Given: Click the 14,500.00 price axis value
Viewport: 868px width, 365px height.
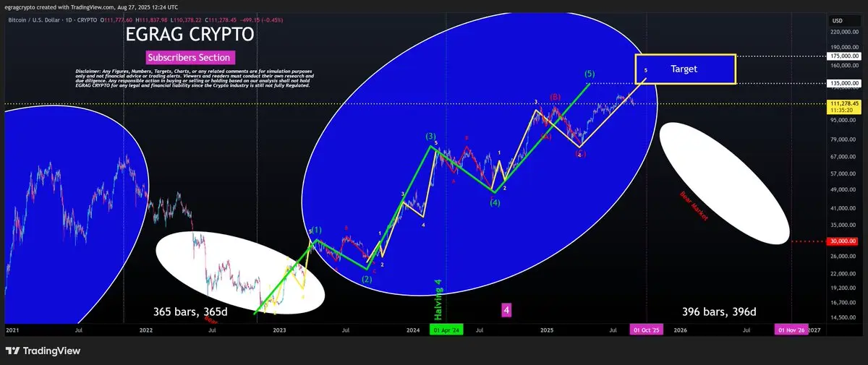Looking at the screenshot, I should click(845, 317).
